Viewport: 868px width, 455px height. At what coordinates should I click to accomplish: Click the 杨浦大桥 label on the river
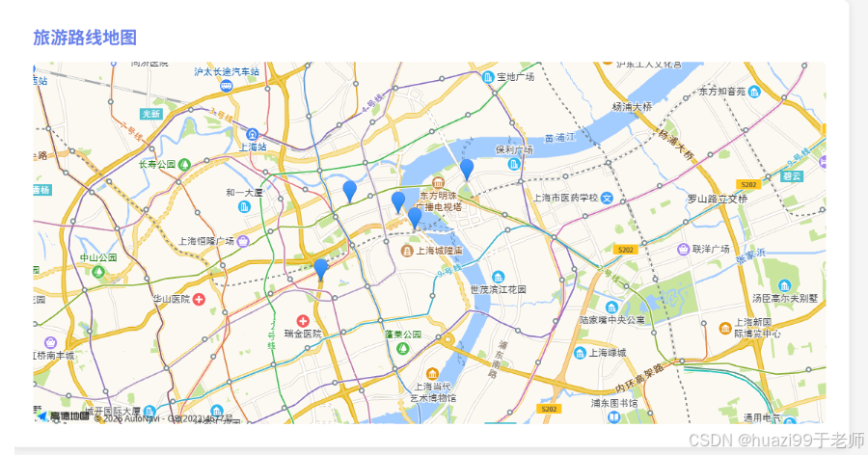click(632, 106)
